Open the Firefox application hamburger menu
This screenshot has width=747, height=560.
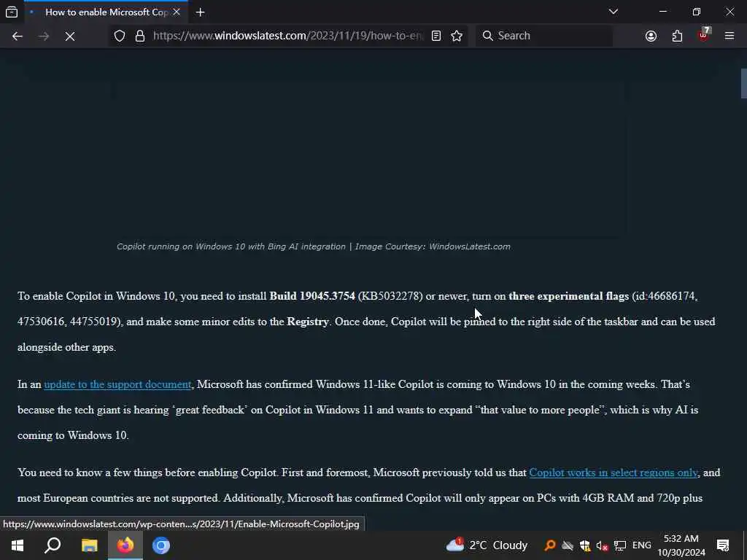click(729, 36)
